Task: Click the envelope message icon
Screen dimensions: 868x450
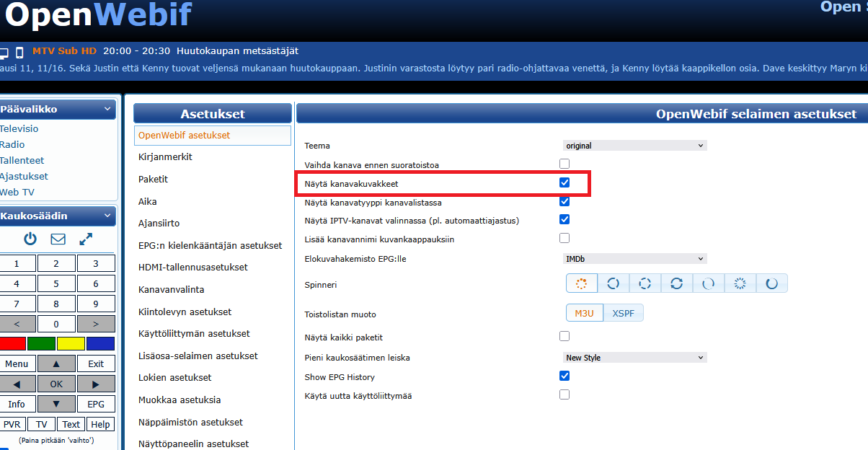Action: tap(58, 239)
